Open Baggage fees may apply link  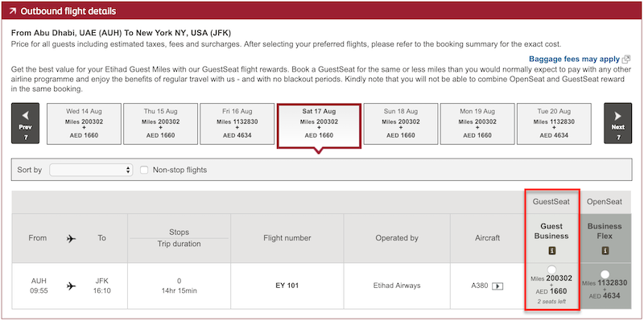(575, 59)
